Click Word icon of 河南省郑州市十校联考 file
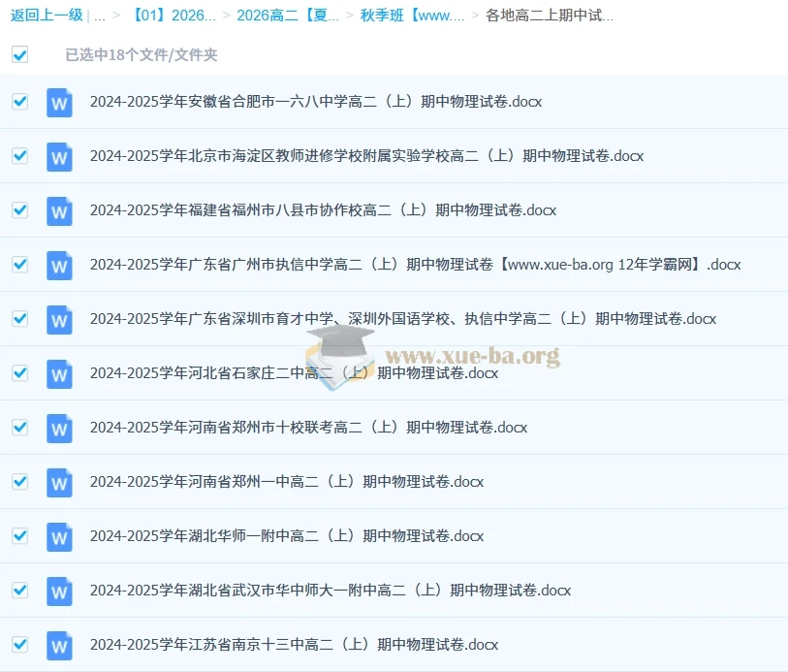The height and width of the screenshot is (672, 788). (59, 428)
